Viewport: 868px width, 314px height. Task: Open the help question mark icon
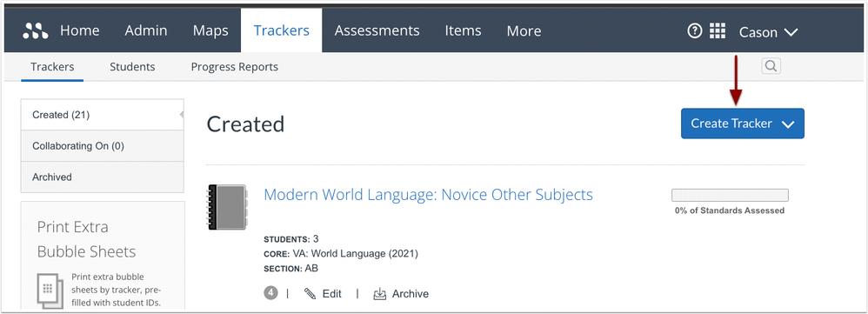coord(694,31)
